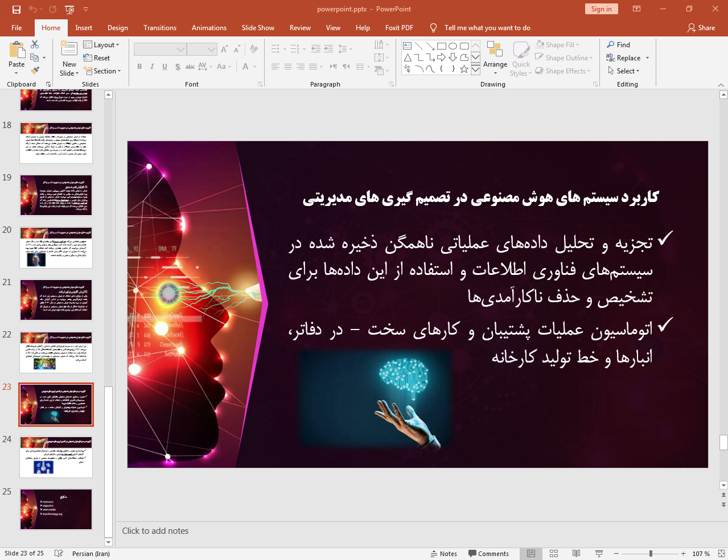Click the zoom out minus button
This screenshot has height=560, width=728.
pyautogui.click(x=616, y=554)
